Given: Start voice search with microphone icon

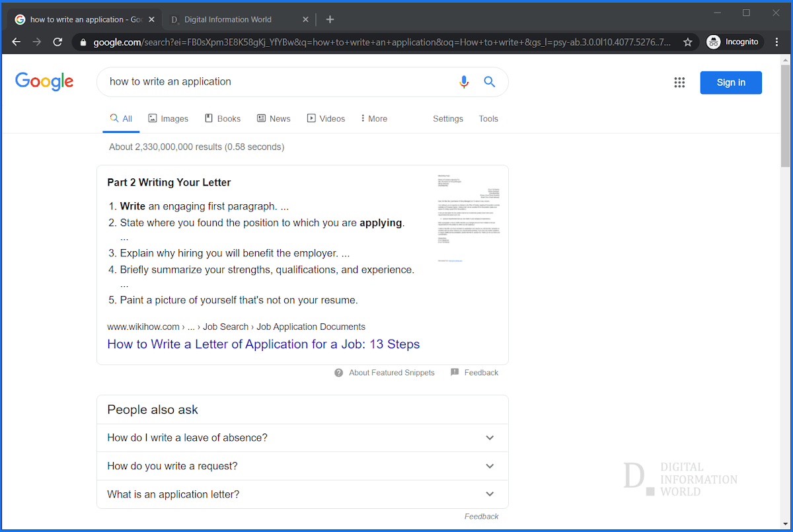Looking at the screenshot, I should tap(464, 82).
